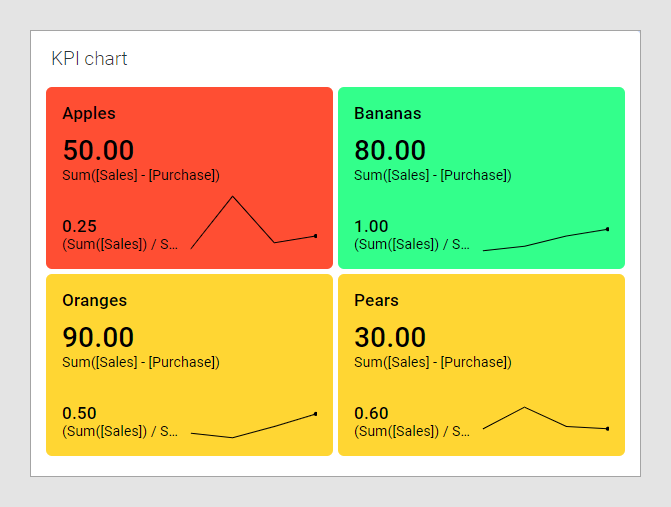
Task: Click the Bananas tile heading
Action: click(388, 114)
